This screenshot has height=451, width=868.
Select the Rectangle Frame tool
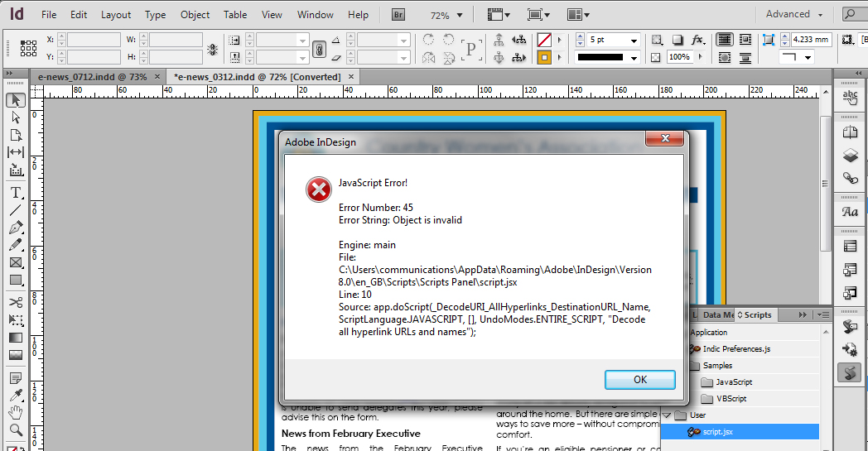pos(16,262)
